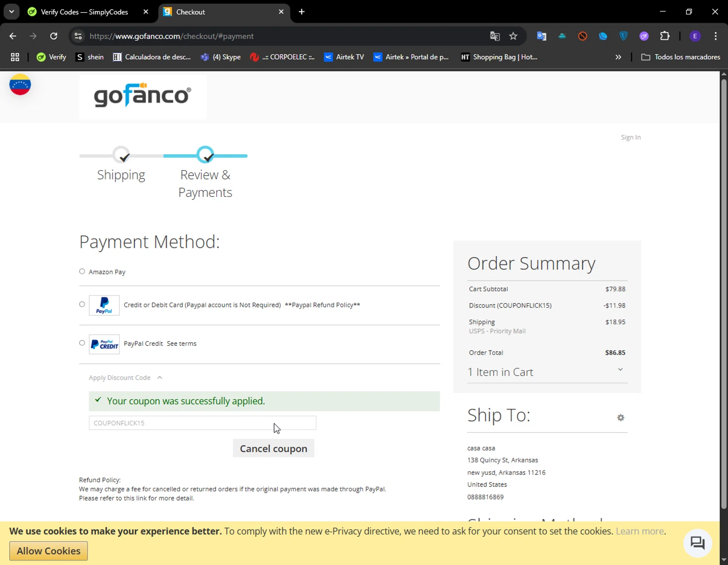728x565 pixels.
Task: Go back to previous page
Action: tap(13, 36)
